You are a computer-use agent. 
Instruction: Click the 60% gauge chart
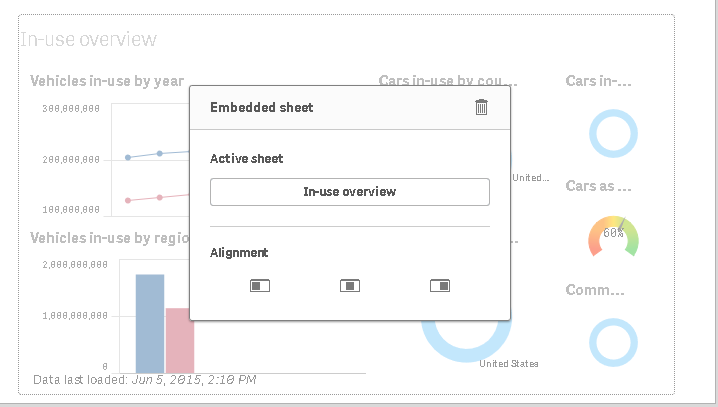613,236
